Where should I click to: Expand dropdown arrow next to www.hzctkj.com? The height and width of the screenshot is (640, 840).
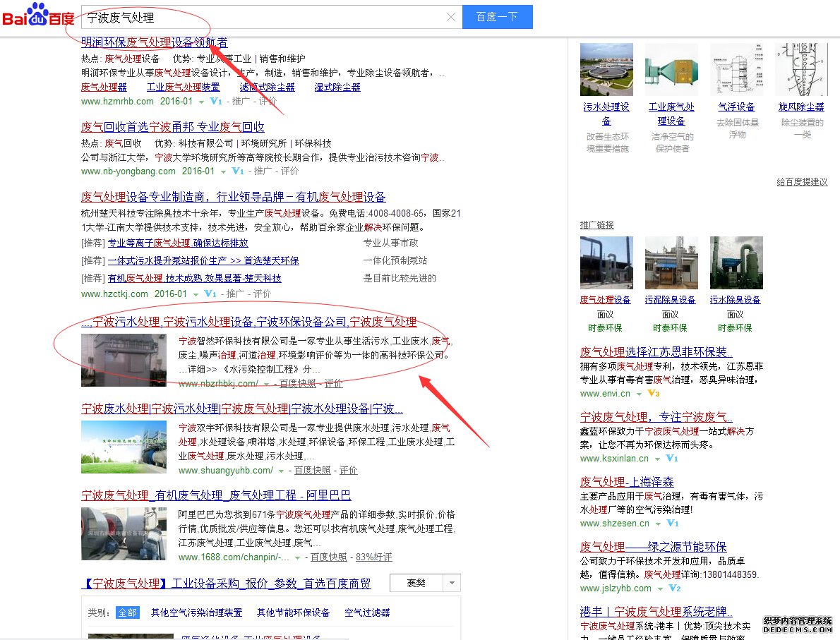coord(196,294)
